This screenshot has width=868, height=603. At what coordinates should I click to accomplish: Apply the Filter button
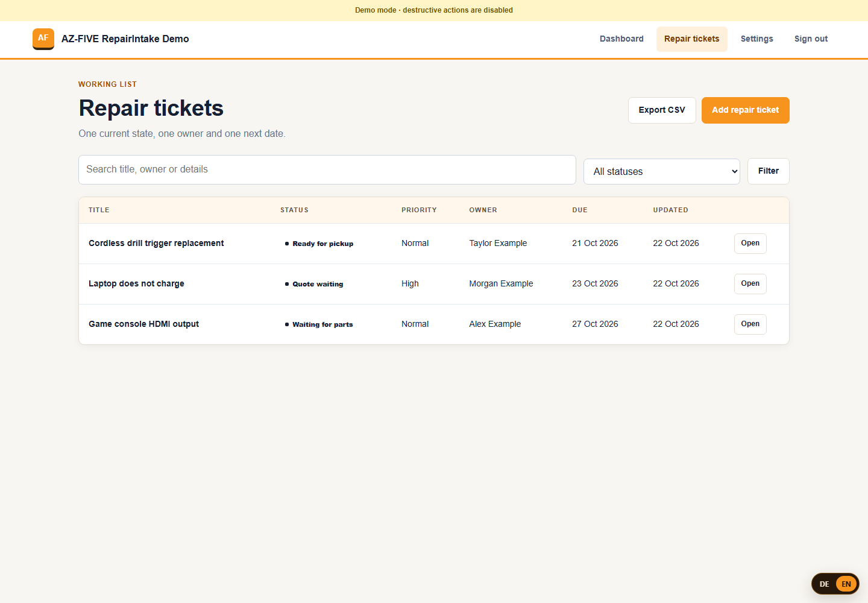pyautogui.click(x=769, y=171)
